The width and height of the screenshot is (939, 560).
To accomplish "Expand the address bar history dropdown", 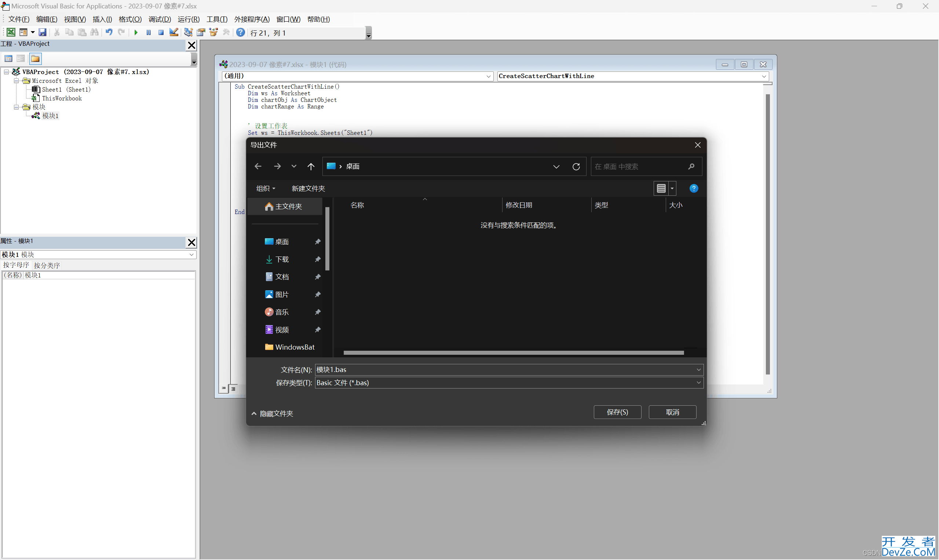I will [x=556, y=166].
